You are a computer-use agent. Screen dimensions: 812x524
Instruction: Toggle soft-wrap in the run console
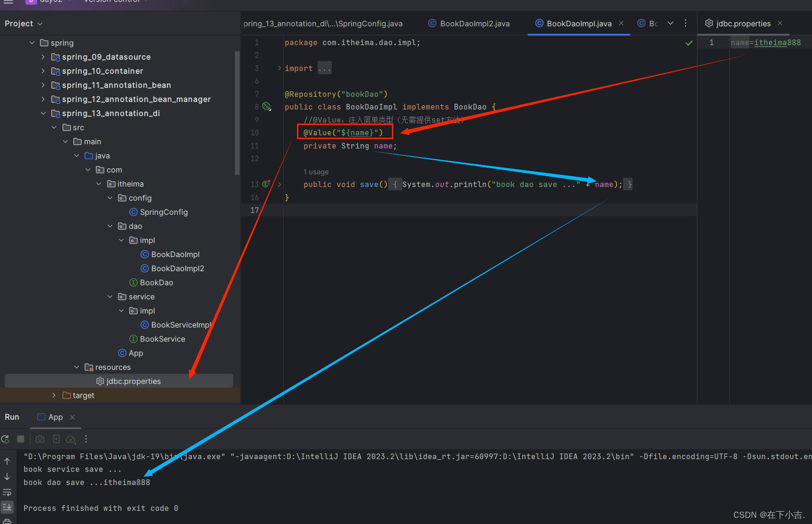point(7,492)
